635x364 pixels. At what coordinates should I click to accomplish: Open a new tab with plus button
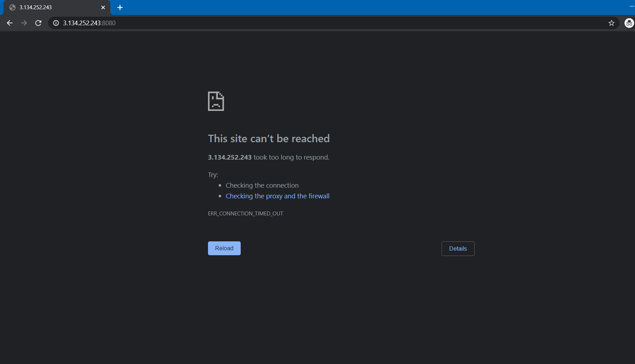click(120, 7)
